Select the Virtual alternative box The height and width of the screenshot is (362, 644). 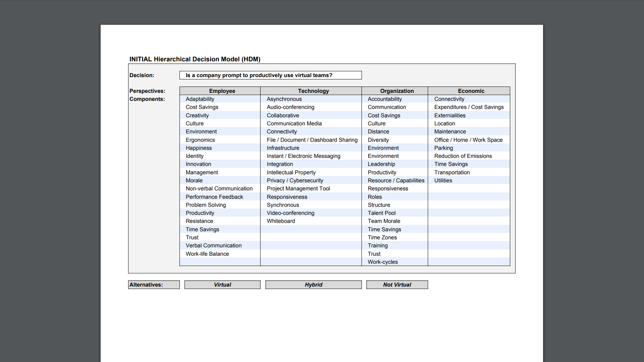pos(222,285)
